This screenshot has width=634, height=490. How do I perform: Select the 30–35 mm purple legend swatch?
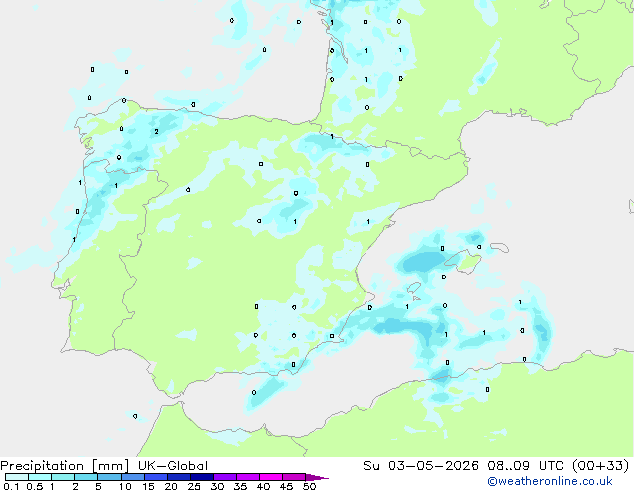225,477
